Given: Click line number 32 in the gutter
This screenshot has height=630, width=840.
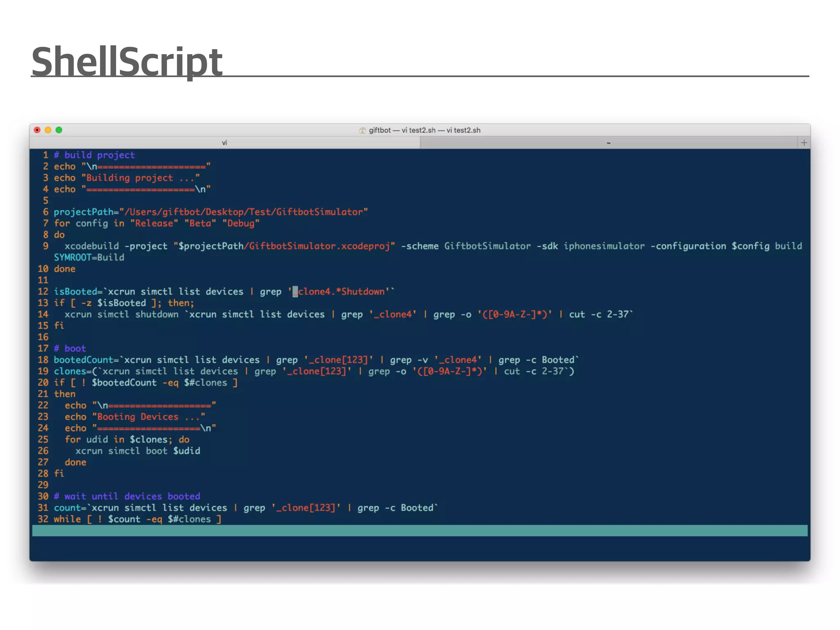Looking at the screenshot, I should pos(43,519).
